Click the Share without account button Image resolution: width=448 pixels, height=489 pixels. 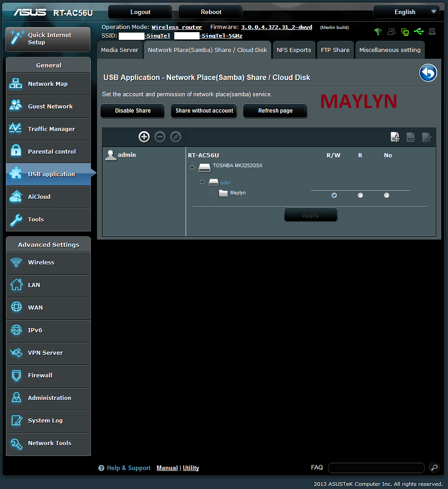204,110
